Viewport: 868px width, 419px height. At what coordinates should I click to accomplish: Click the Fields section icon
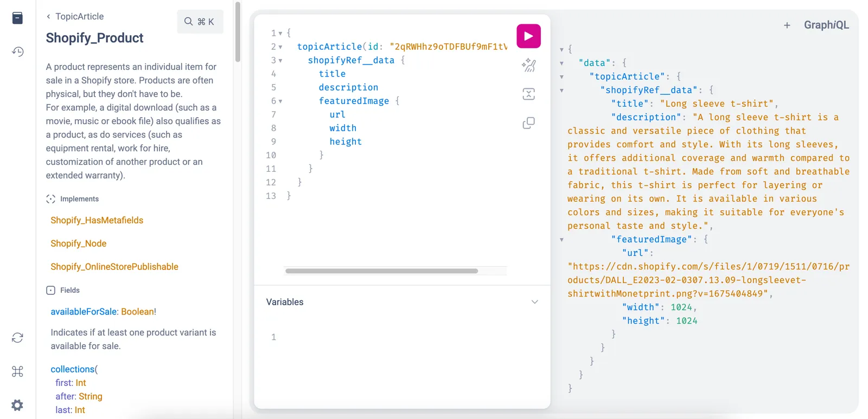50,290
